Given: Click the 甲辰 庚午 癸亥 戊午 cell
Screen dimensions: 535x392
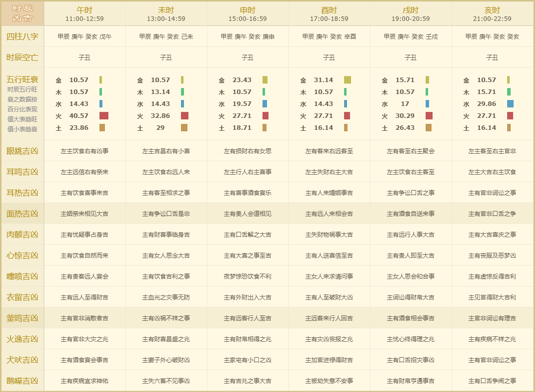Looking at the screenshot, I should (85, 36).
